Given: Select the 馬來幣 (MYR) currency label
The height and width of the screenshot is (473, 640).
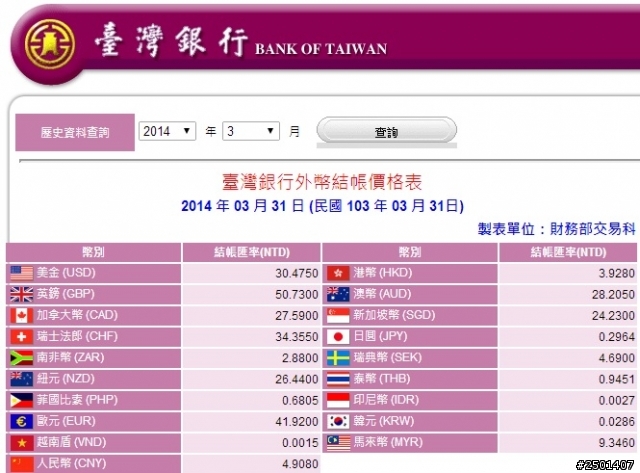Looking at the screenshot, I should tap(388, 442).
